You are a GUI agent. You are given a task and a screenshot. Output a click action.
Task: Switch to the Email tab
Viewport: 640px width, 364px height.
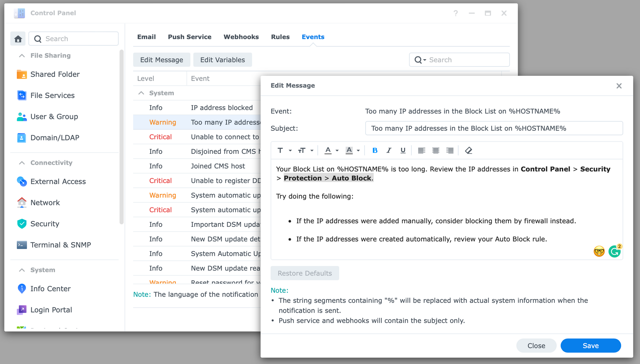pos(147,37)
